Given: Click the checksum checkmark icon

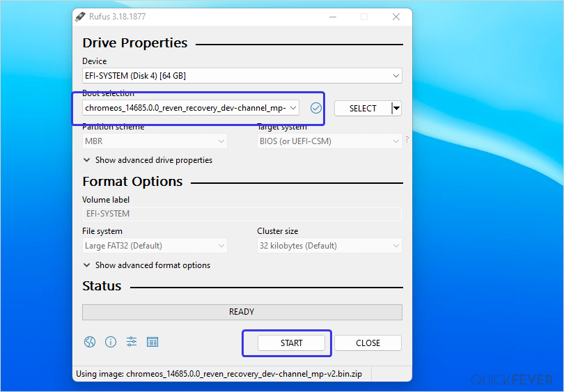Looking at the screenshot, I should 316,108.
